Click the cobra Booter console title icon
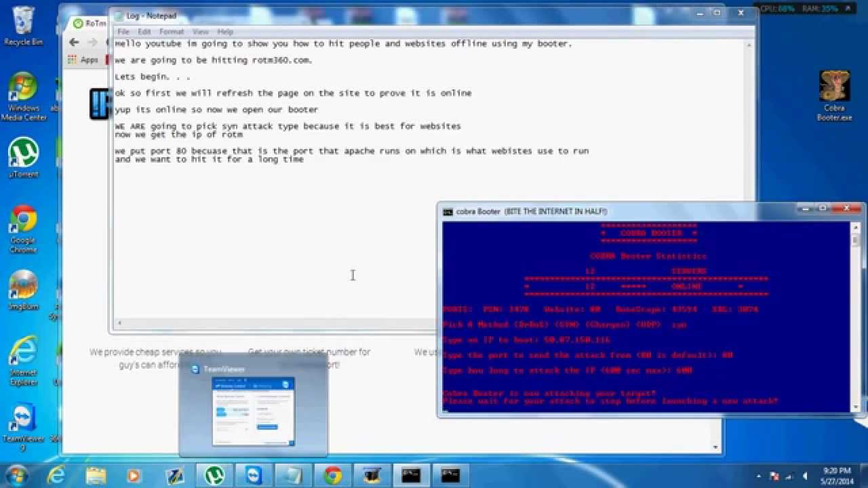 click(x=448, y=211)
